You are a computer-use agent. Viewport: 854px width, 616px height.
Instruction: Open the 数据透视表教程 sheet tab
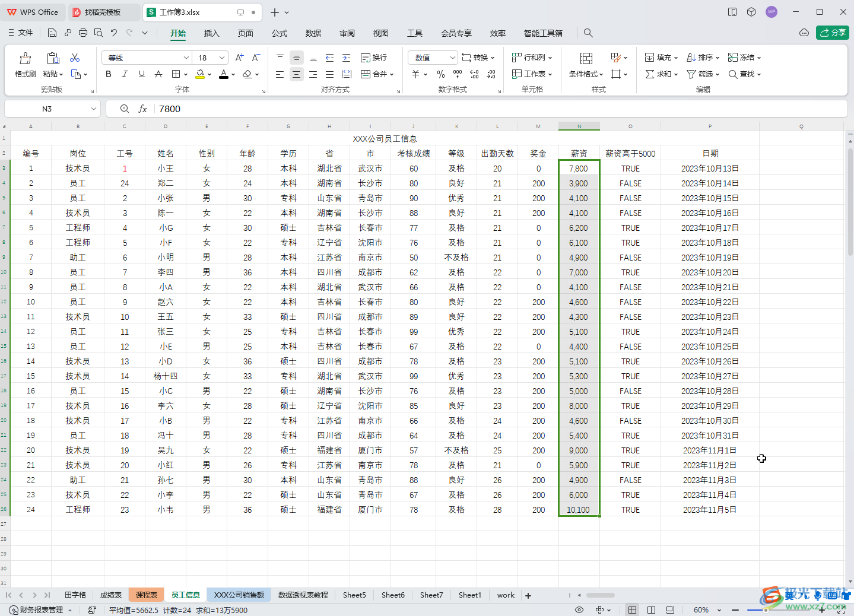303,595
